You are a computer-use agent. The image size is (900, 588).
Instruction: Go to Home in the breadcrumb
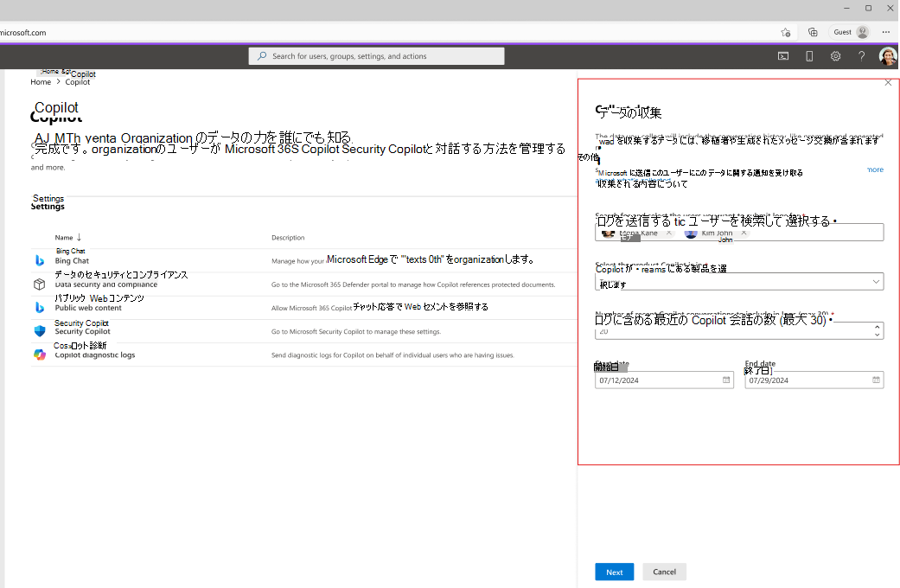41,82
